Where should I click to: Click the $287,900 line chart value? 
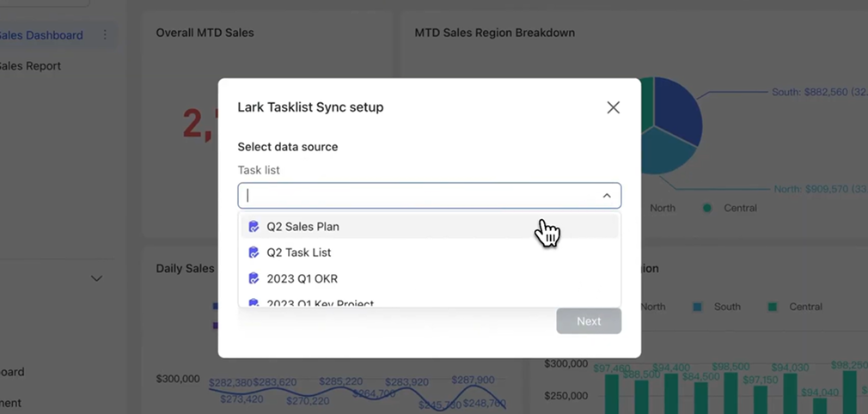[x=473, y=380]
